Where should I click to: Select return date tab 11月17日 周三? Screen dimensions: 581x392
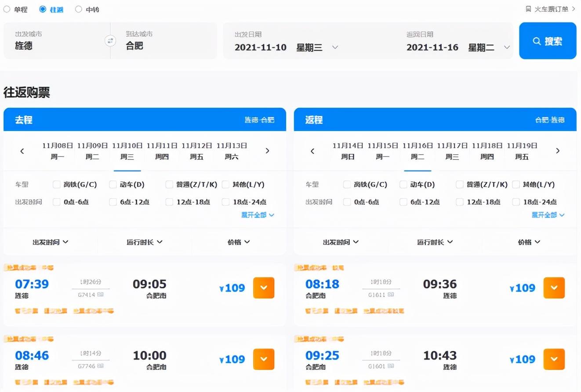pyautogui.click(x=452, y=151)
